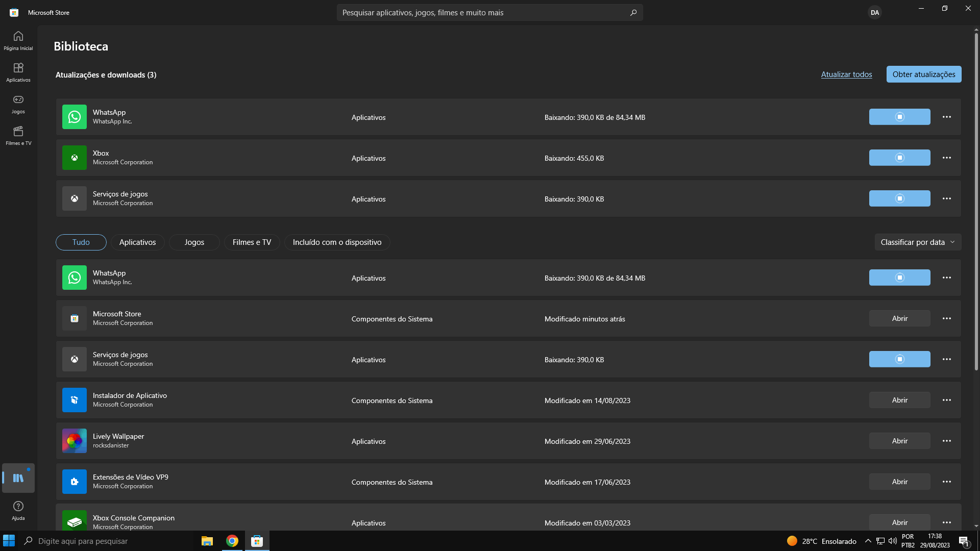Click the Atualizar todos link

(x=846, y=74)
